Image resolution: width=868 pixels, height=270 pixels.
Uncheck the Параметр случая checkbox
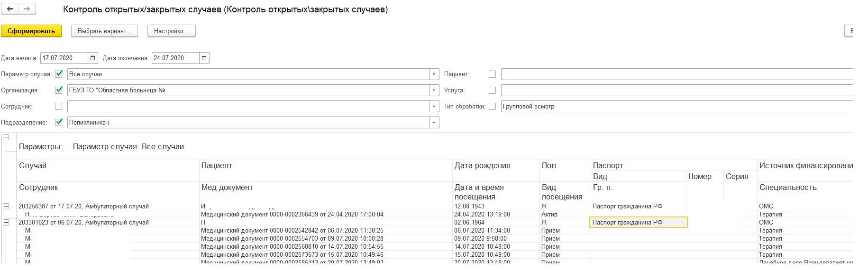coord(59,74)
